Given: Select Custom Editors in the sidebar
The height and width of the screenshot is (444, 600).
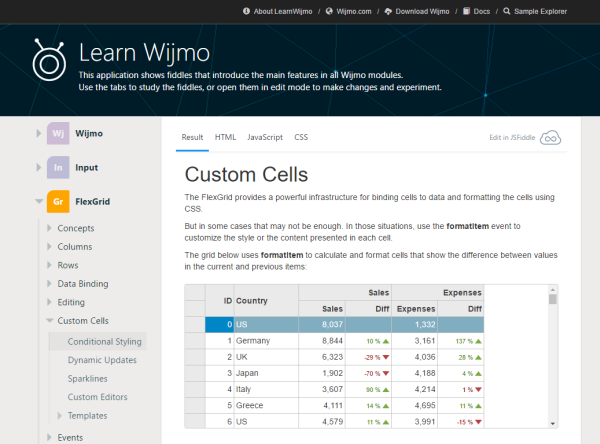Looking at the screenshot, I should pyautogui.click(x=98, y=397).
